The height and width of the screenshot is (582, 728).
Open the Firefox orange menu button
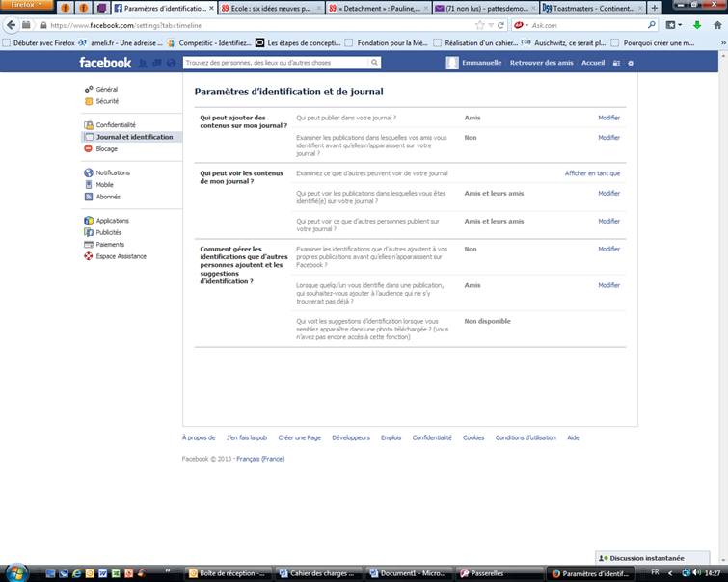click(x=27, y=5)
